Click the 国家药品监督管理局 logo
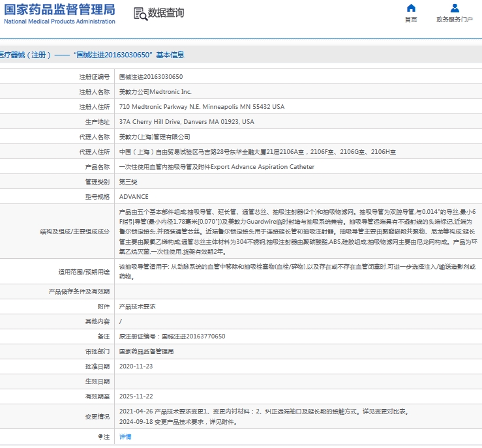The width and height of the screenshot is (482, 448). coord(59,10)
